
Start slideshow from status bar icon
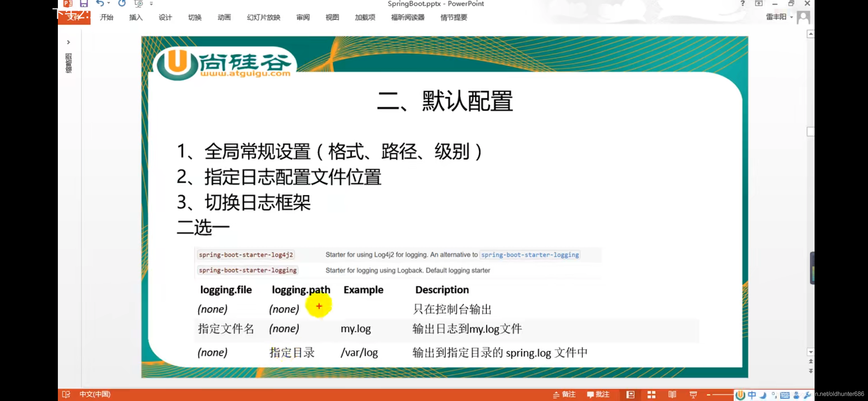[x=693, y=394]
